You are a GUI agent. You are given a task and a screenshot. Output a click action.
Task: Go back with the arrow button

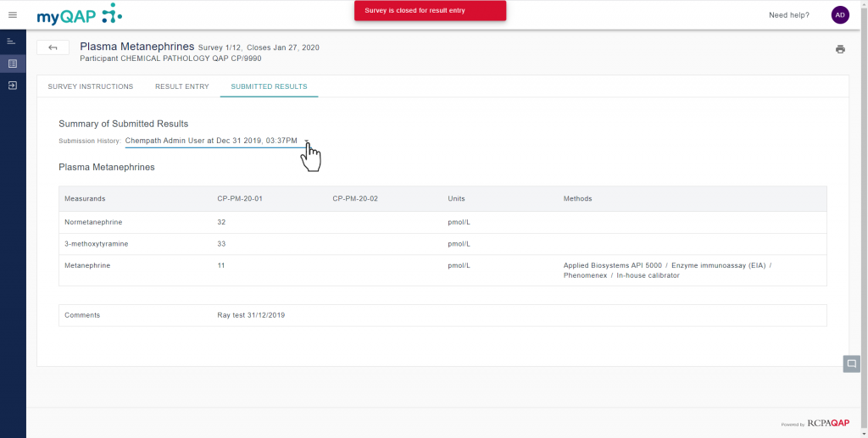coord(53,47)
